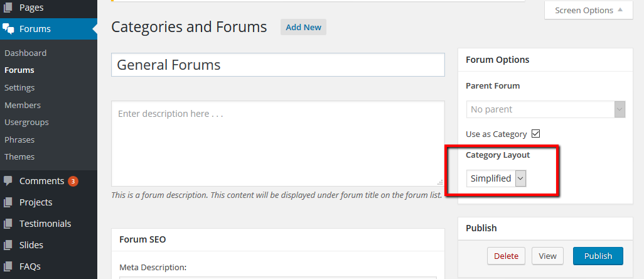Open the Parent Forum dropdown

[545, 109]
